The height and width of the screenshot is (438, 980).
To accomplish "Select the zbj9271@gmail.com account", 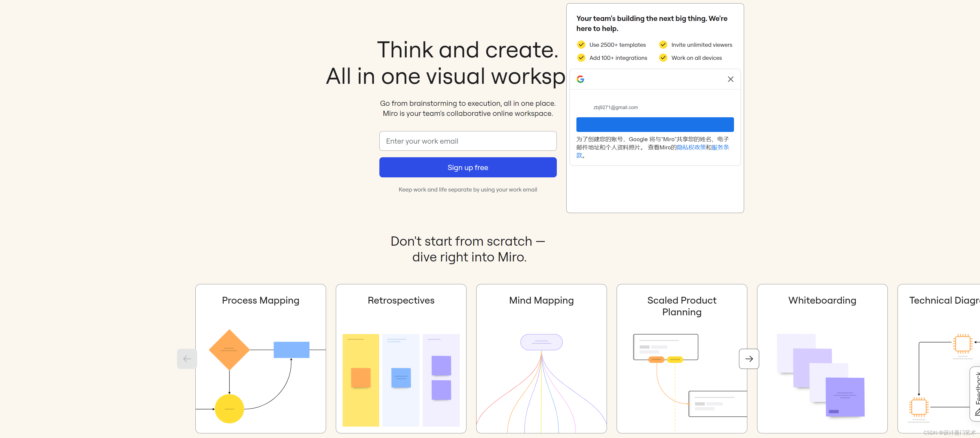I will pyautogui.click(x=616, y=108).
